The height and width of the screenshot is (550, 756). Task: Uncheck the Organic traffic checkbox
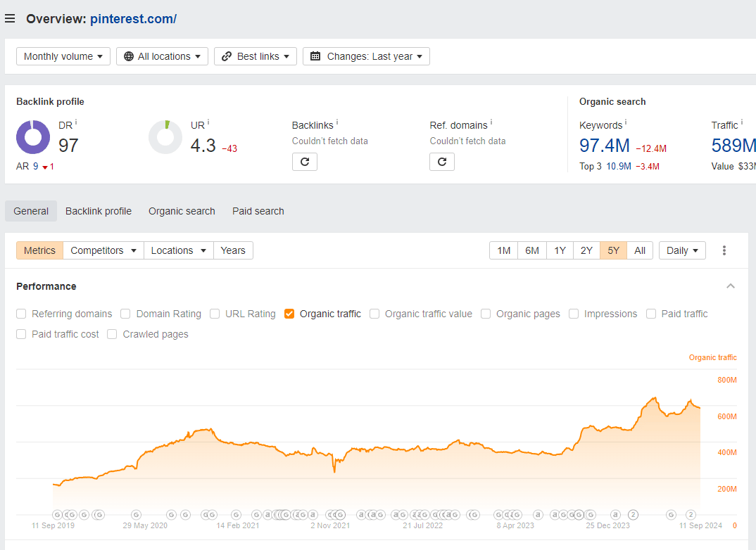tap(289, 314)
